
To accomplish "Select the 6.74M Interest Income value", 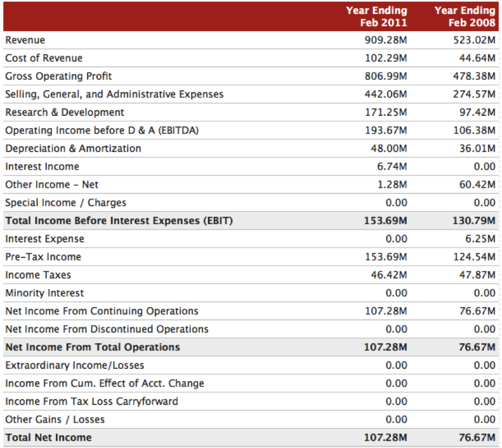I will [x=392, y=167].
